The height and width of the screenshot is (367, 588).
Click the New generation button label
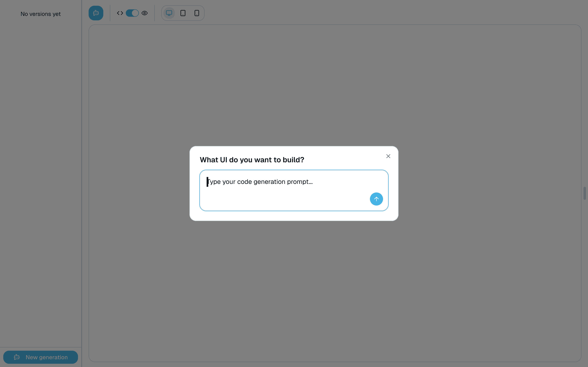(47, 357)
